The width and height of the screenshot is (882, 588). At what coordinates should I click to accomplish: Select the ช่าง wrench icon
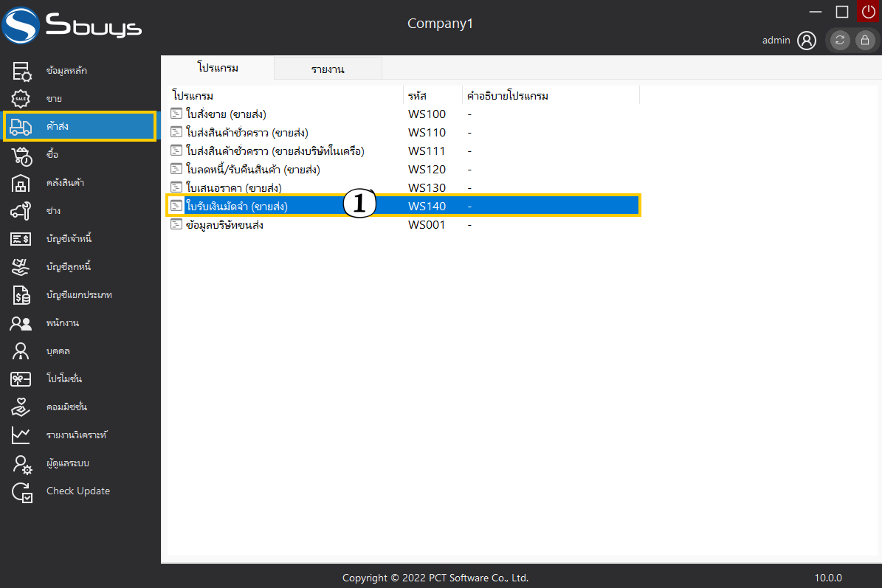click(x=21, y=211)
